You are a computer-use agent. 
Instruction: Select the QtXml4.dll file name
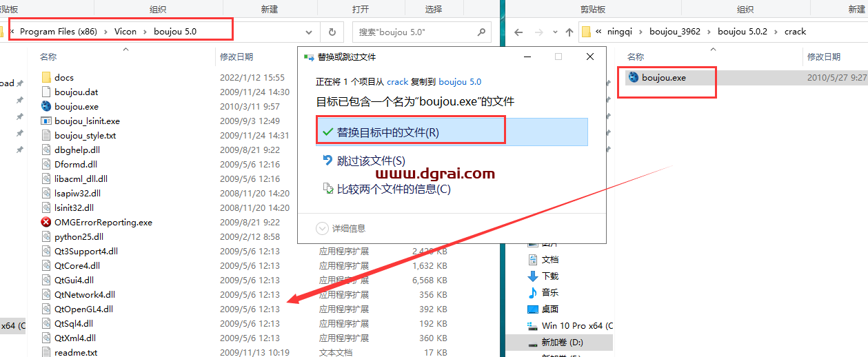pyautogui.click(x=75, y=338)
